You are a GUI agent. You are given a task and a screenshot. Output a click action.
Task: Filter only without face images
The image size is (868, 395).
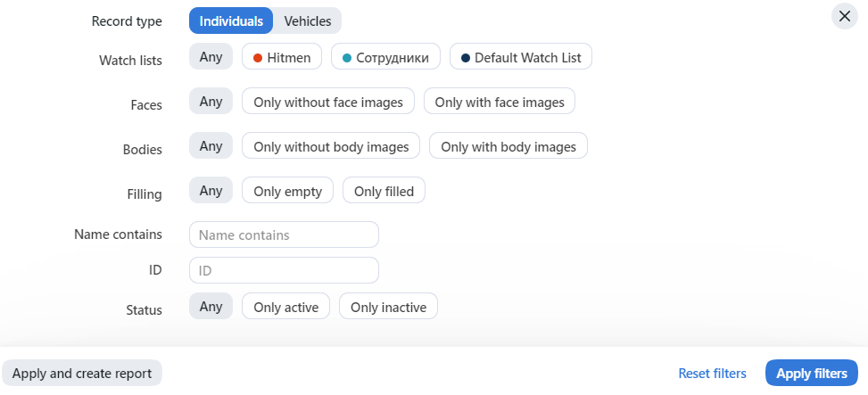pos(328,102)
